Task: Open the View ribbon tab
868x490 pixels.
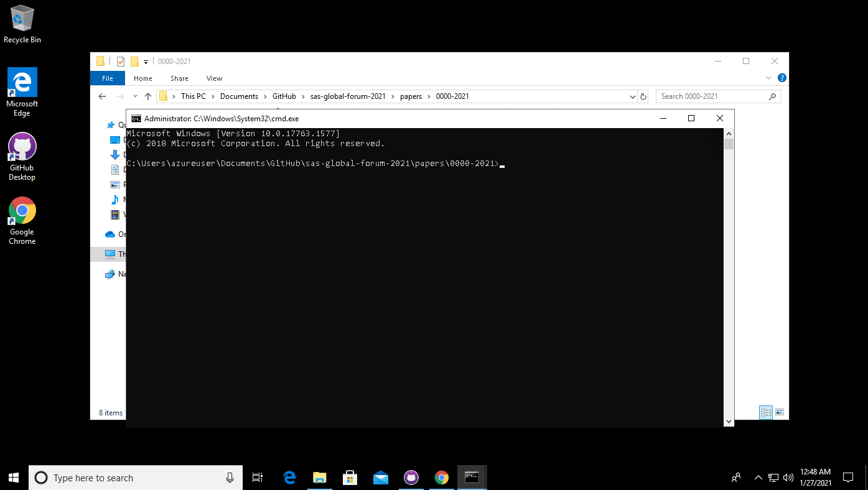Action: click(213, 78)
